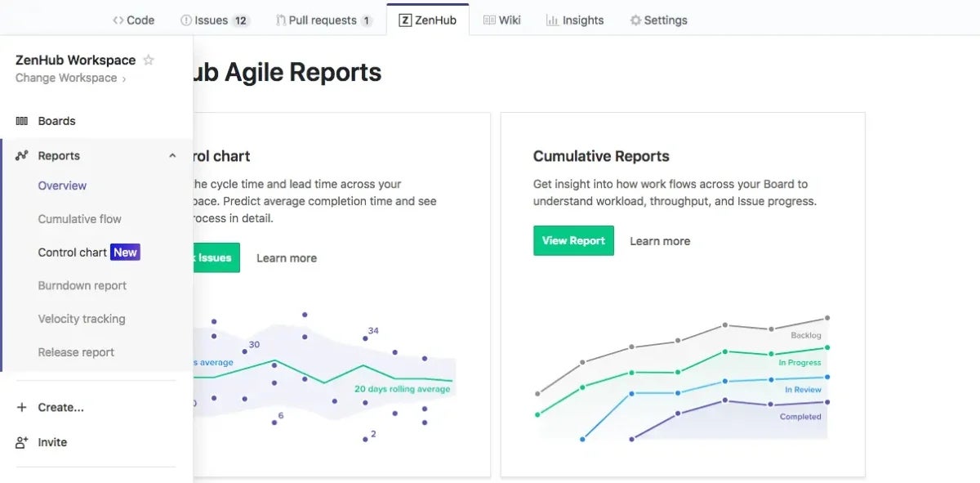Image resolution: width=980 pixels, height=483 pixels.
Task: Click View Report under Cumulative Reports
Action: [x=573, y=240]
